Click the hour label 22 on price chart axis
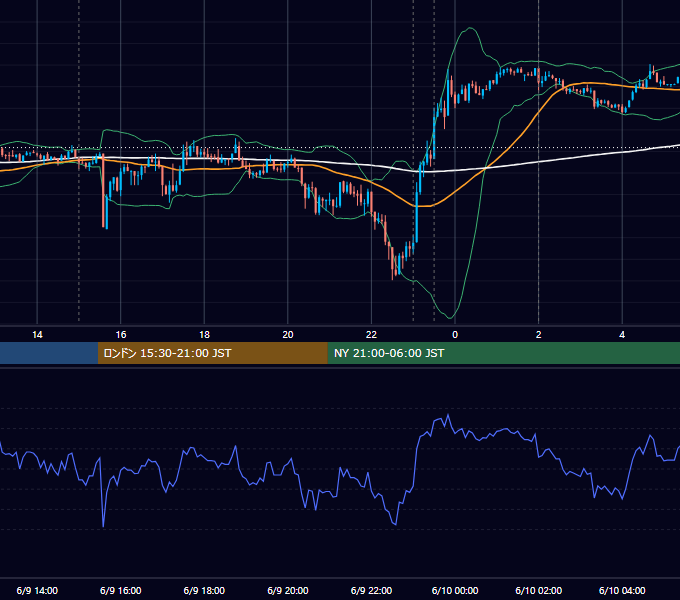 tap(371, 335)
